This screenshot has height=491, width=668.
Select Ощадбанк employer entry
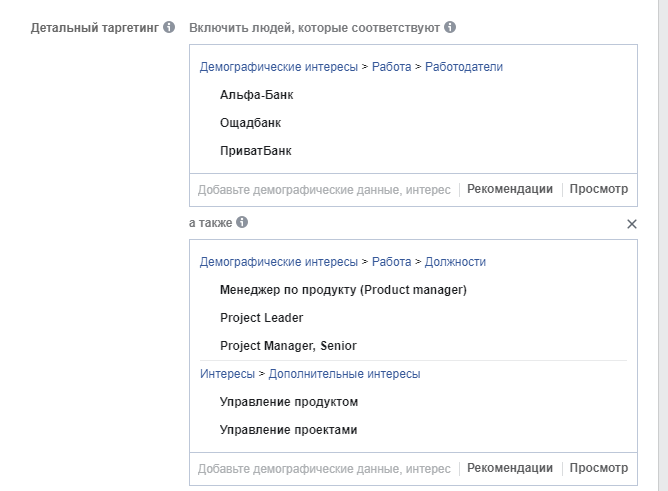pyautogui.click(x=250, y=123)
